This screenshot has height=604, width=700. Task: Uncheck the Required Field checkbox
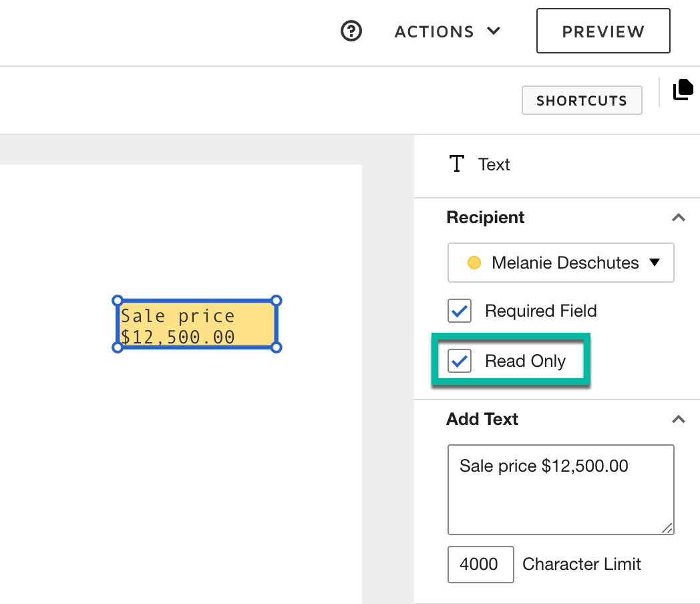460,311
